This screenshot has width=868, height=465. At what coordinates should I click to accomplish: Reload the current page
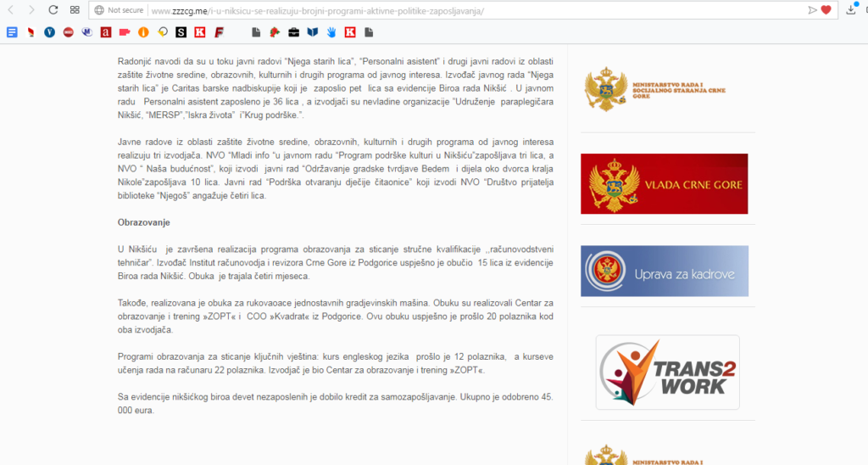tap(53, 10)
